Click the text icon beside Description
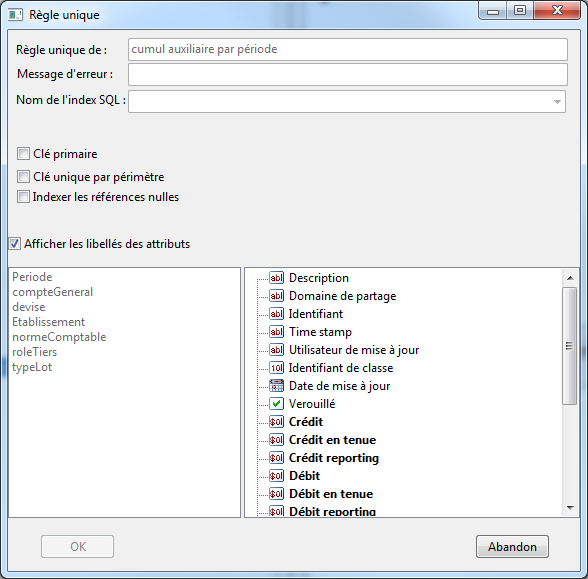The image size is (588, 579). point(276,278)
